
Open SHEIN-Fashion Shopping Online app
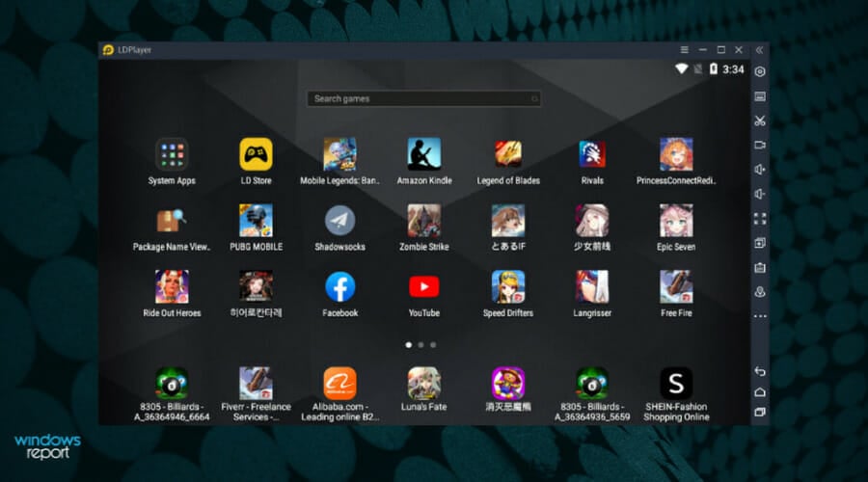coord(676,384)
